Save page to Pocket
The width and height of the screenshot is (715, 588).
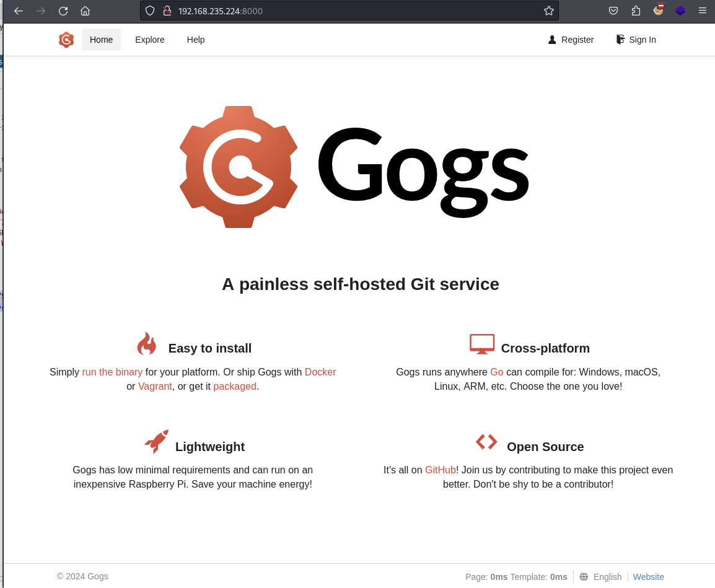pyautogui.click(x=613, y=11)
